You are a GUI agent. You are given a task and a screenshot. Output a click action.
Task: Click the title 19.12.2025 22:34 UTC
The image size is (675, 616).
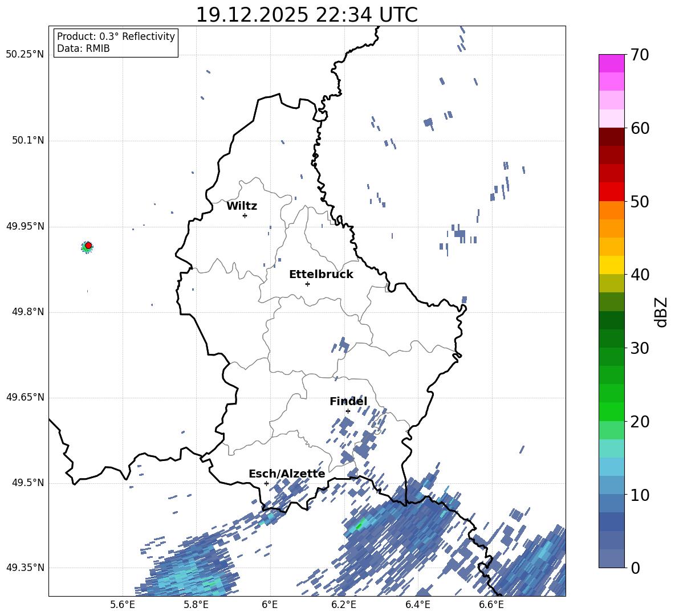click(307, 15)
